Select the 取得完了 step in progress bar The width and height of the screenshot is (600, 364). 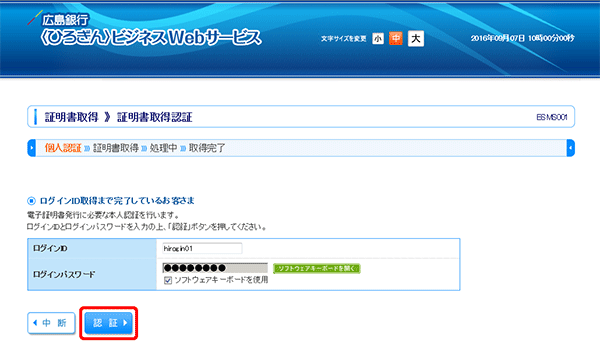click(207, 148)
